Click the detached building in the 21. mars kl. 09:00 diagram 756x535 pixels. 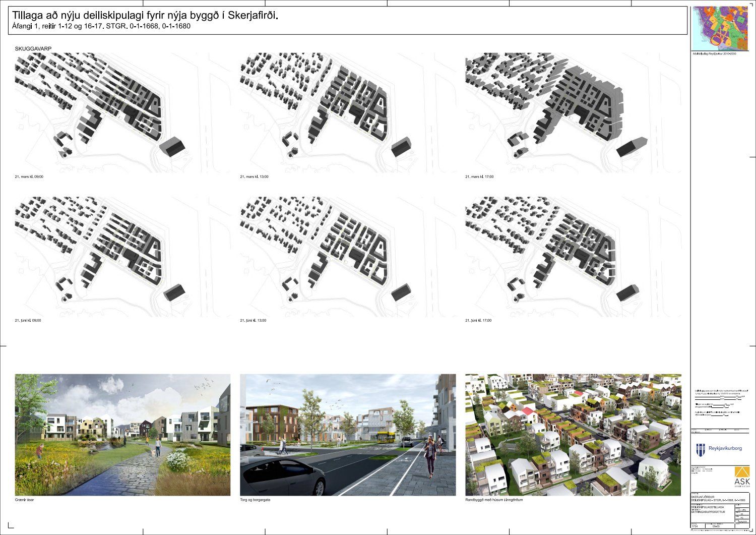172,146
